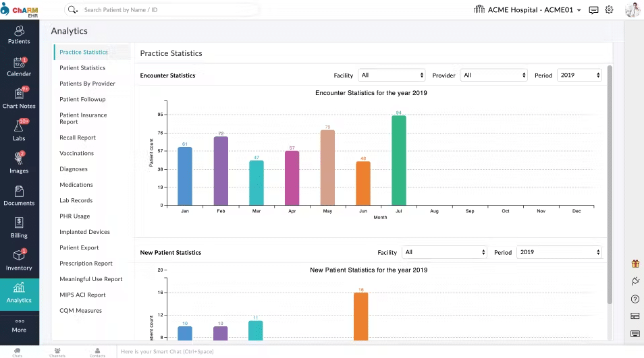The height and width of the screenshot is (358, 644).
Task: Open Encounter Statistics Period dropdown
Action: coord(579,75)
